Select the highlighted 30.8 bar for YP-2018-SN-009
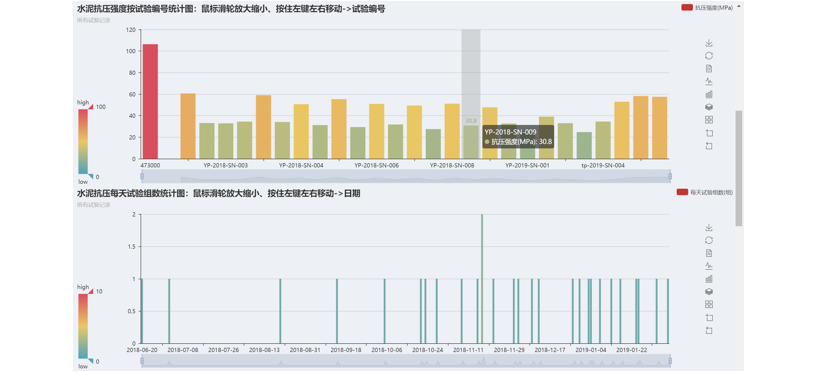Viewport: 827px width, 372px height. [x=471, y=142]
